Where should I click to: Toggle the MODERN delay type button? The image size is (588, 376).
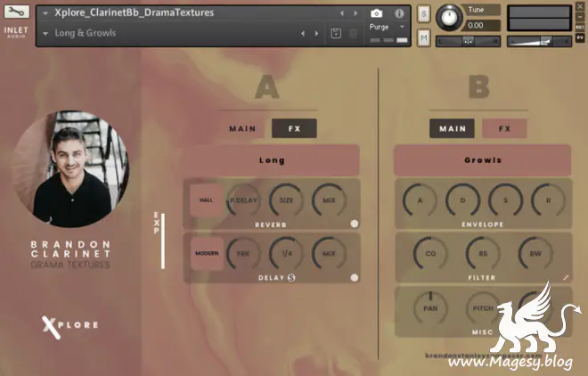click(207, 253)
